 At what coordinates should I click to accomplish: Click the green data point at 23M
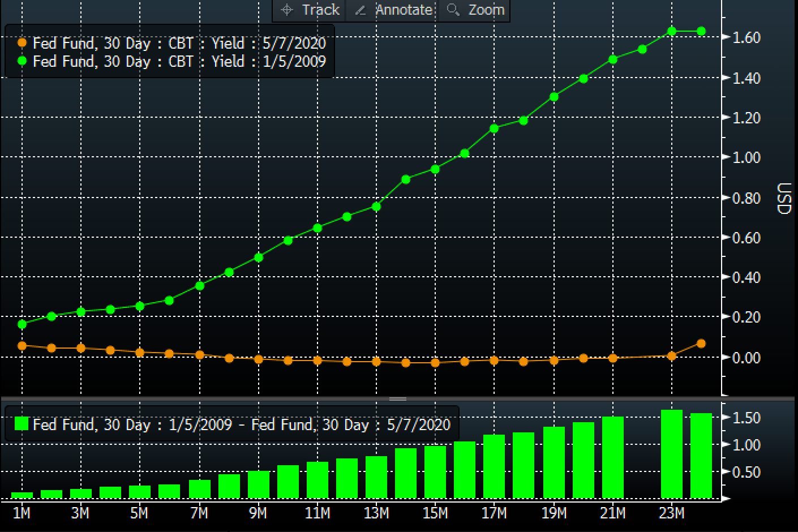[x=672, y=31]
